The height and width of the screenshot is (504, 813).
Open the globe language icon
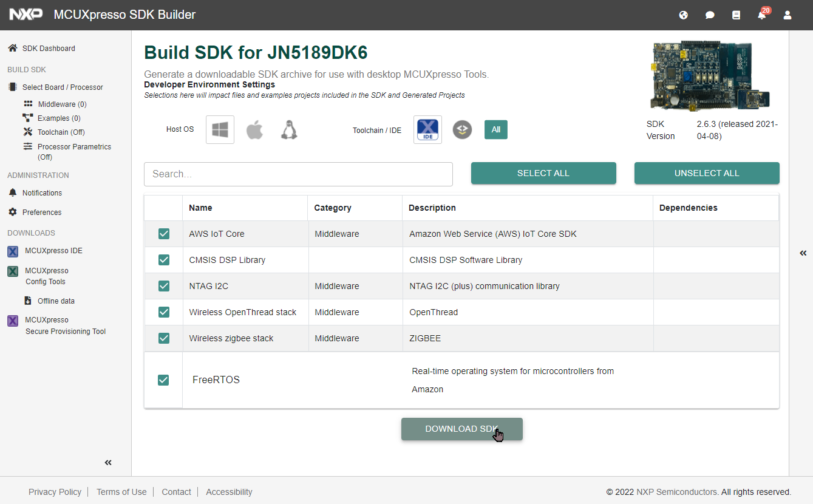coord(684,15)
